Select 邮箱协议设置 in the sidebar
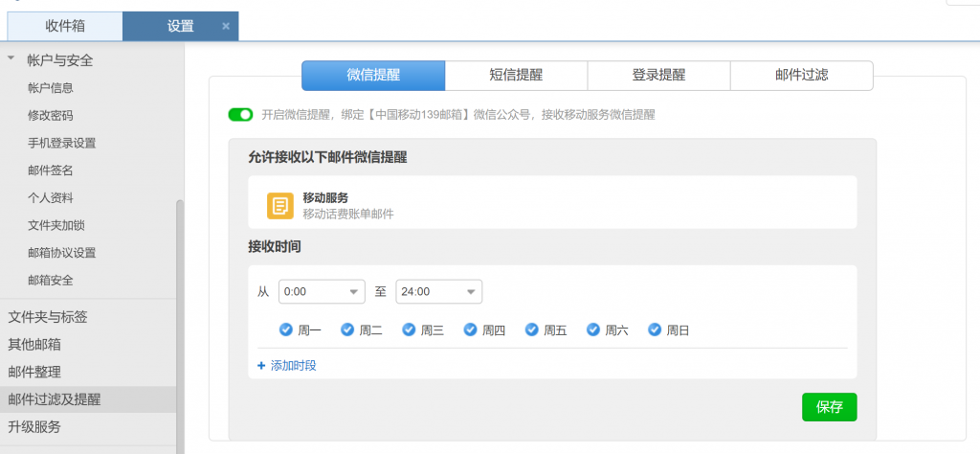This screenshot has height=454, width=980. [61, 253]
